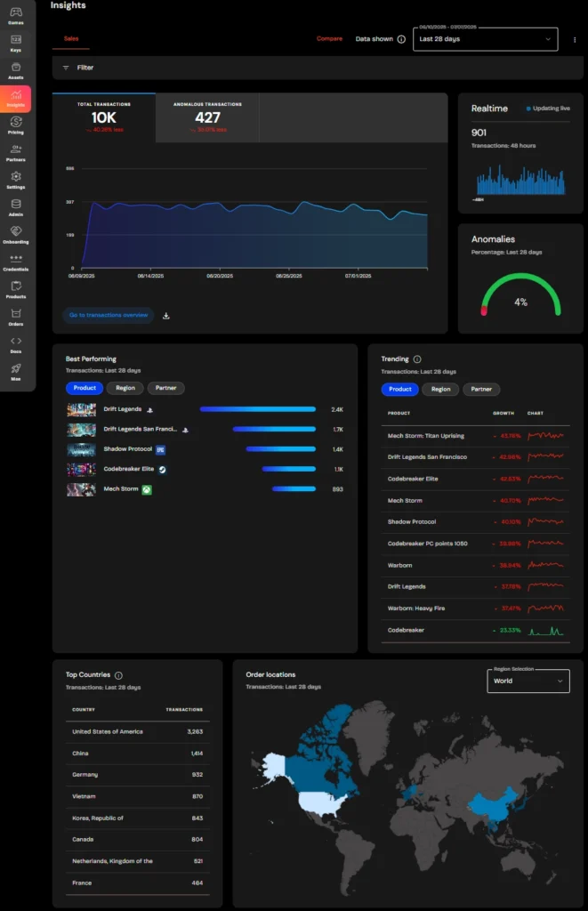Open the Credentials section in the sidebar
The height and width of the screenshot is (911, 588).
16,262
